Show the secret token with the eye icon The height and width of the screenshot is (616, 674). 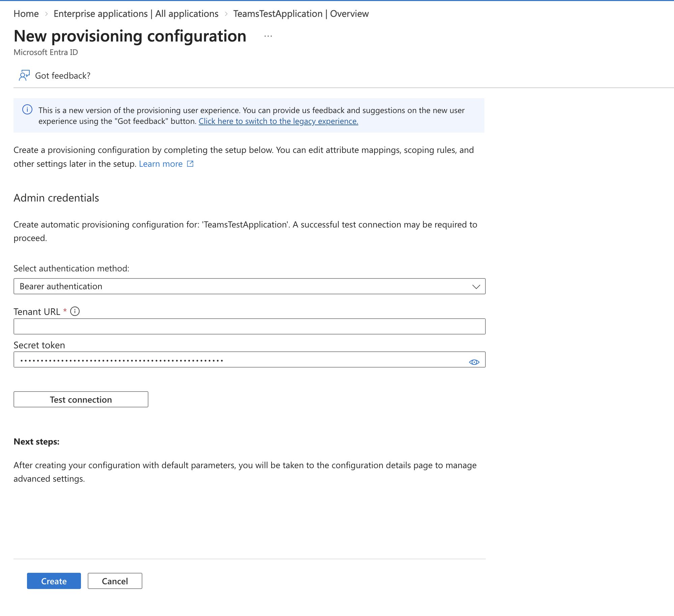click(x=474, y=362)
